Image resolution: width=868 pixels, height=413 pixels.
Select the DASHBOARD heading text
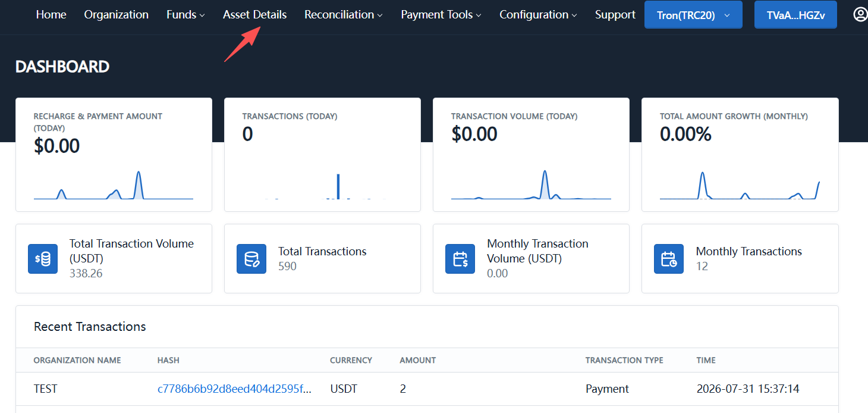click(62, 67)
